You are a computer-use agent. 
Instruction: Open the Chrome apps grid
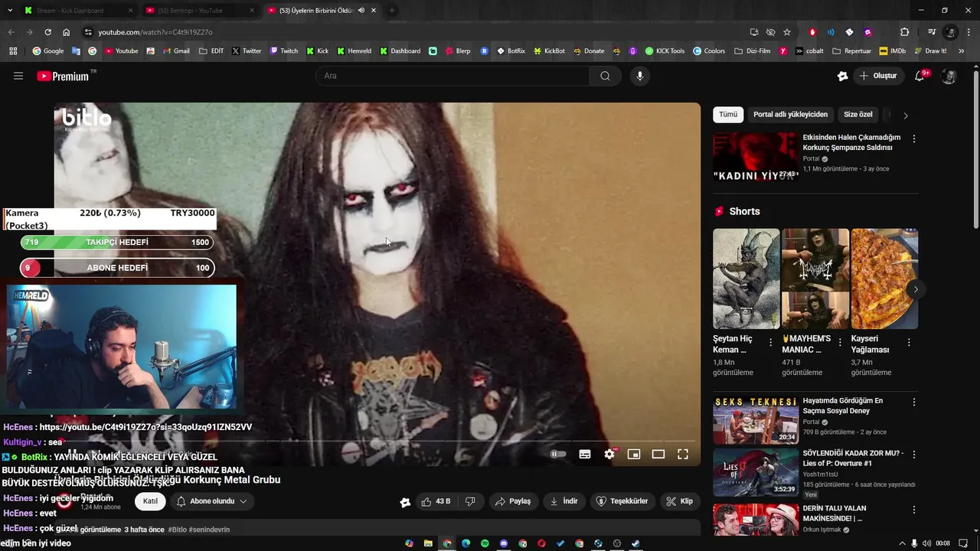tap(13, 51)
